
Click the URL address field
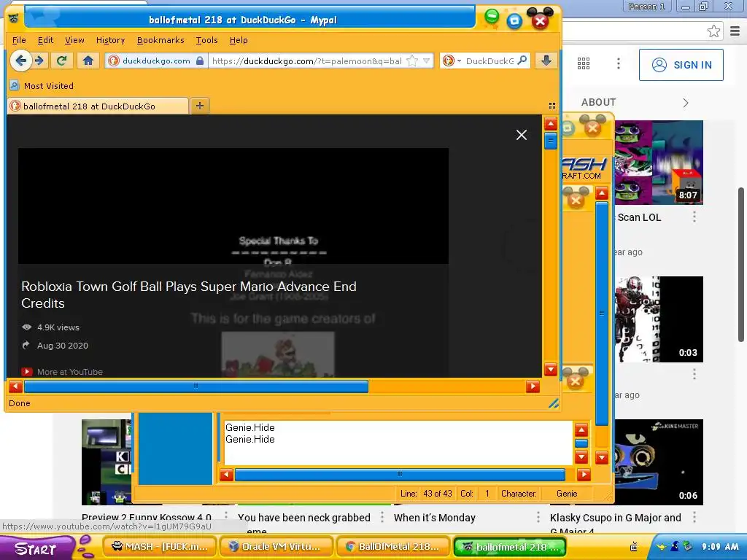tap(307, 61)
